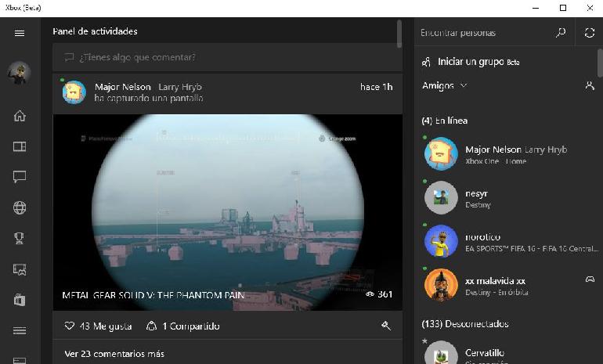Open My Games panel icon in sidebar
The image size is (603, 364).
click(20, 146)
